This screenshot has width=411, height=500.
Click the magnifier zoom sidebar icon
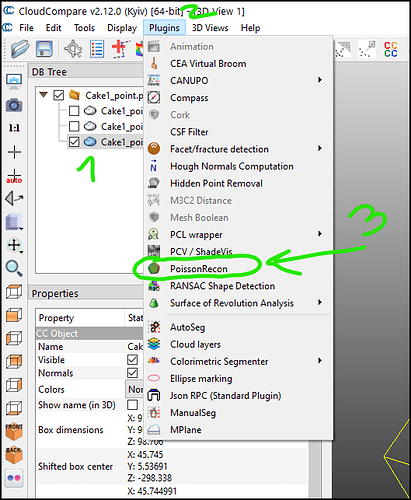[x=14, y=268]
